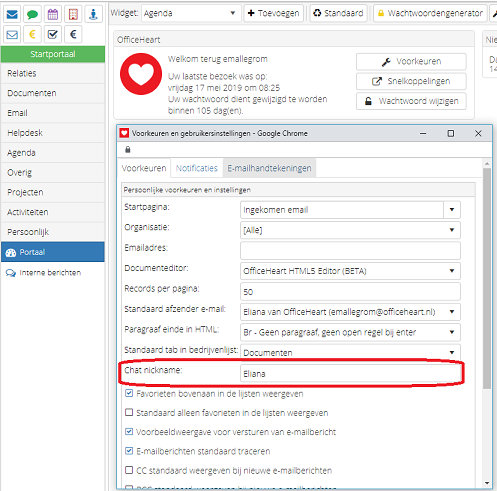Open Email in the sidebar

tap(53, 113)
